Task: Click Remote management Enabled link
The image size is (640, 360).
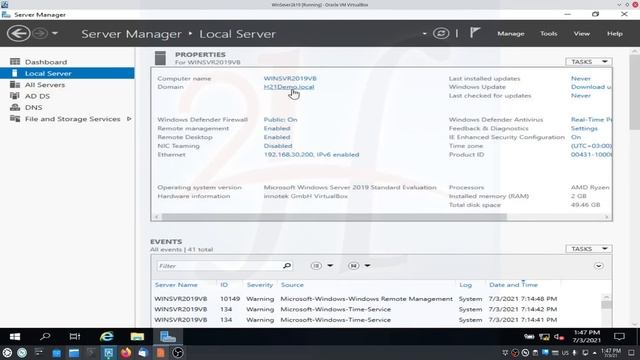Action: coord(277,128)
